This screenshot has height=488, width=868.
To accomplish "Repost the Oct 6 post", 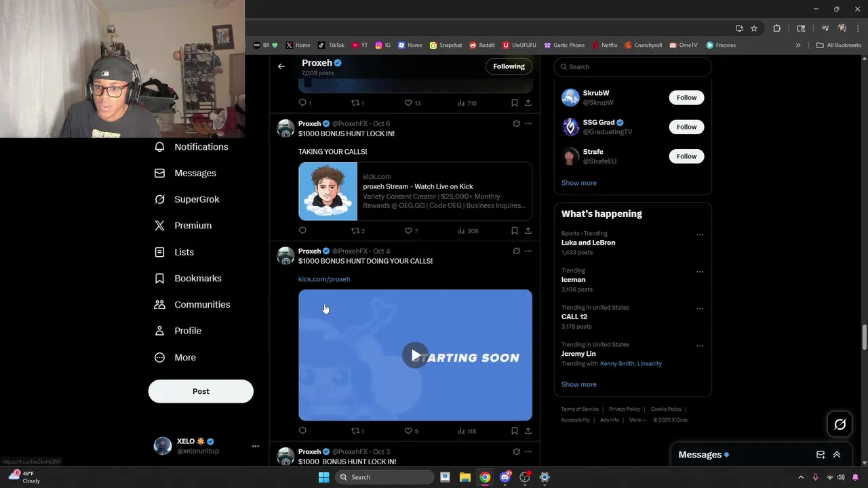I will pos(357,230).
